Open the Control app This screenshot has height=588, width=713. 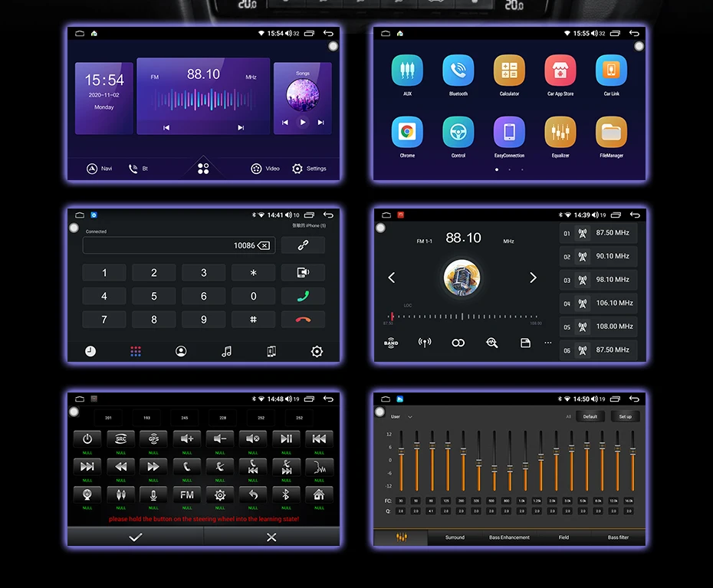point(458,133)
